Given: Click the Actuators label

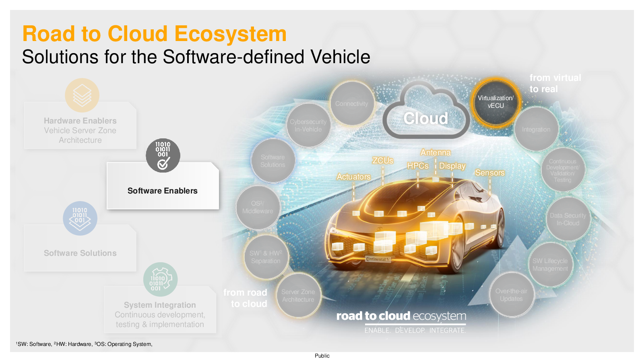Looking at the screenshot, I should tap(354, 177).
